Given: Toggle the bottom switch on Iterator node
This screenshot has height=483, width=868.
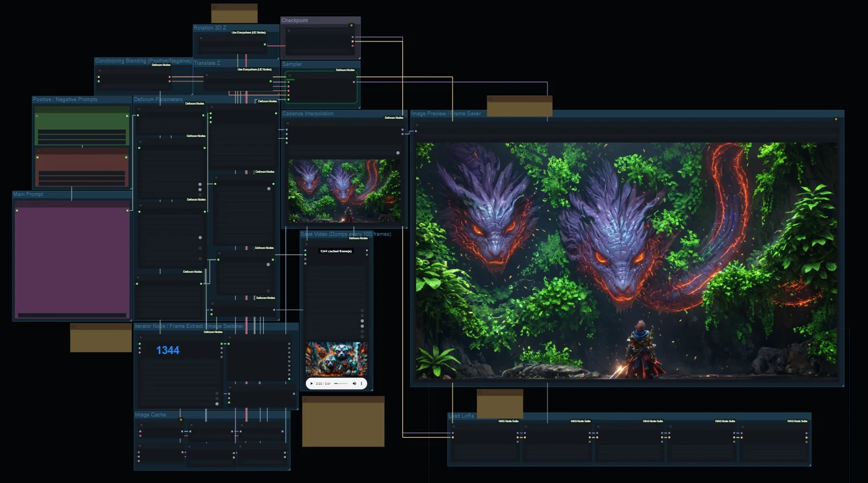Looking at the screenshot, I should (217, 403).
